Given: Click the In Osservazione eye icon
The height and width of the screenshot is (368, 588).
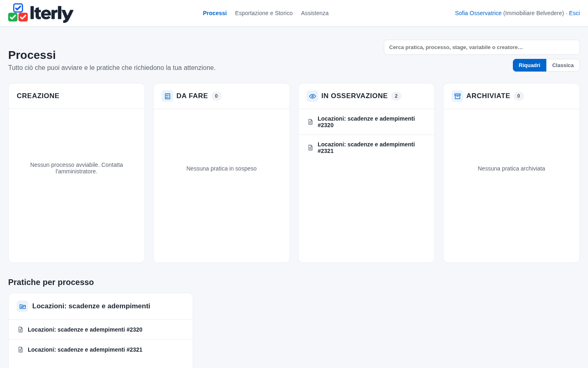Looking at the screenshot, I should coord(312,96).
